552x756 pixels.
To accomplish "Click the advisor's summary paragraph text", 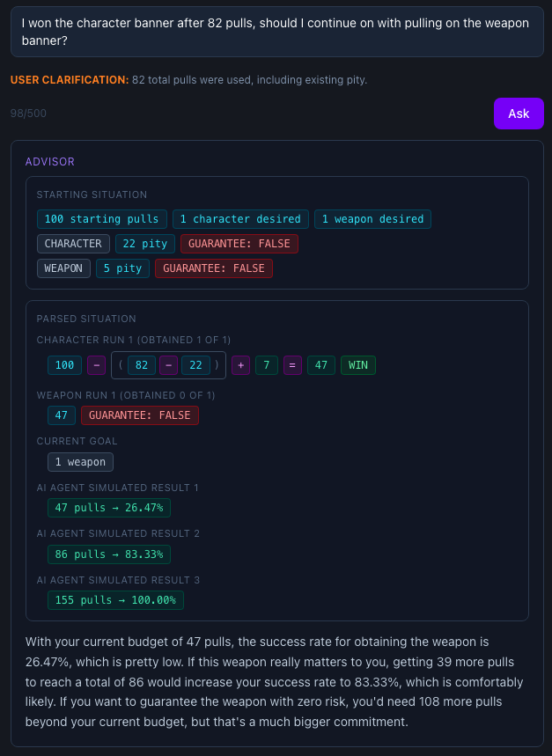I will 274,682.
